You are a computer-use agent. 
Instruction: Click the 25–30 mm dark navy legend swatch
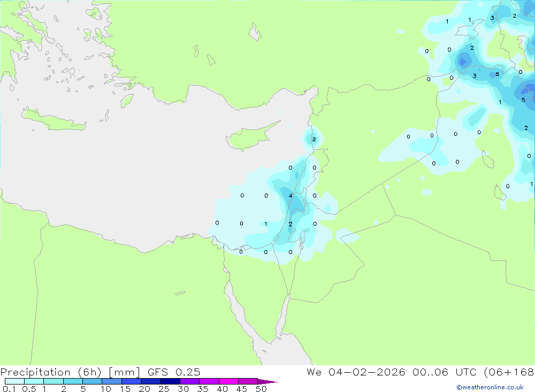pos(170,381)
